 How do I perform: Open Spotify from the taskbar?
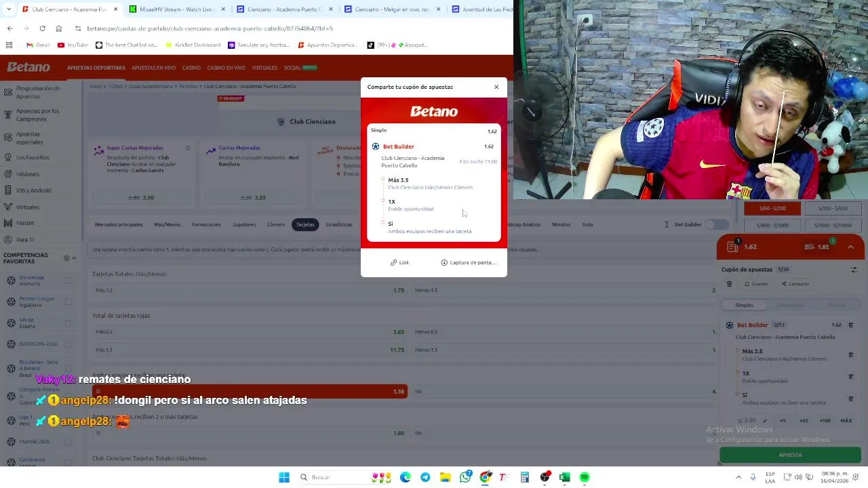pyautogui.click(x=585, y=477)
